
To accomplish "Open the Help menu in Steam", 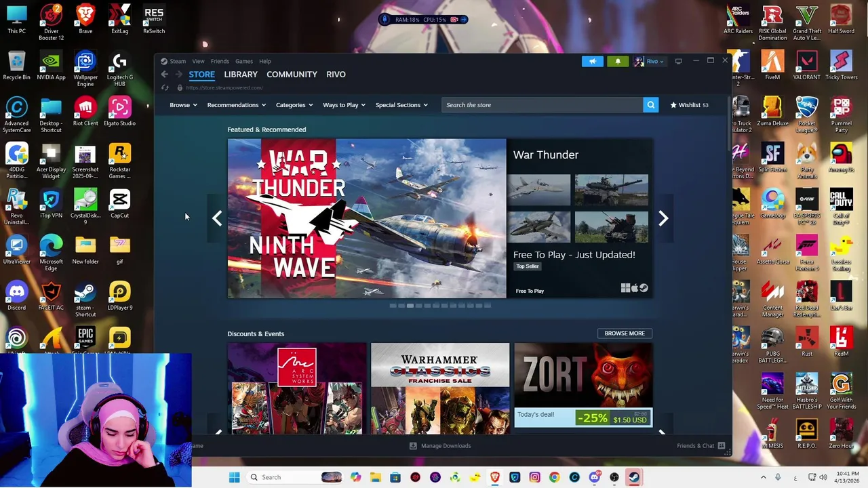I will tap(265, 61).
